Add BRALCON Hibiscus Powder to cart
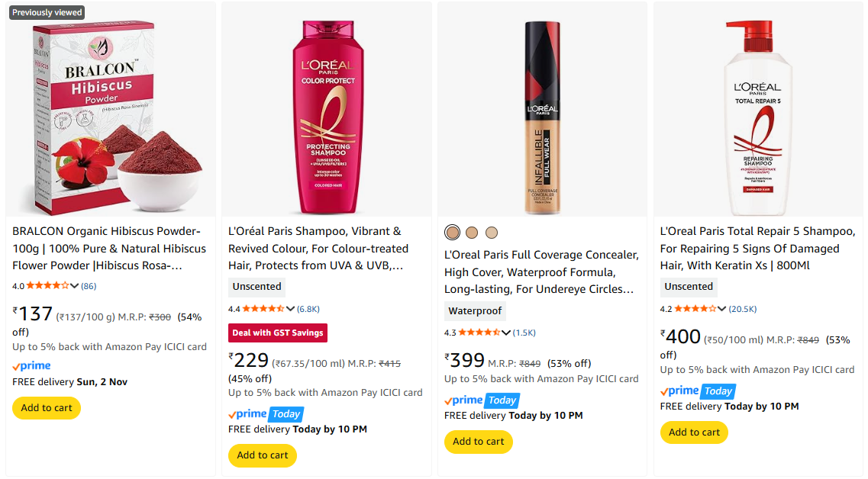Viewport: 868px width, 479px height. (x=47, y=408)
